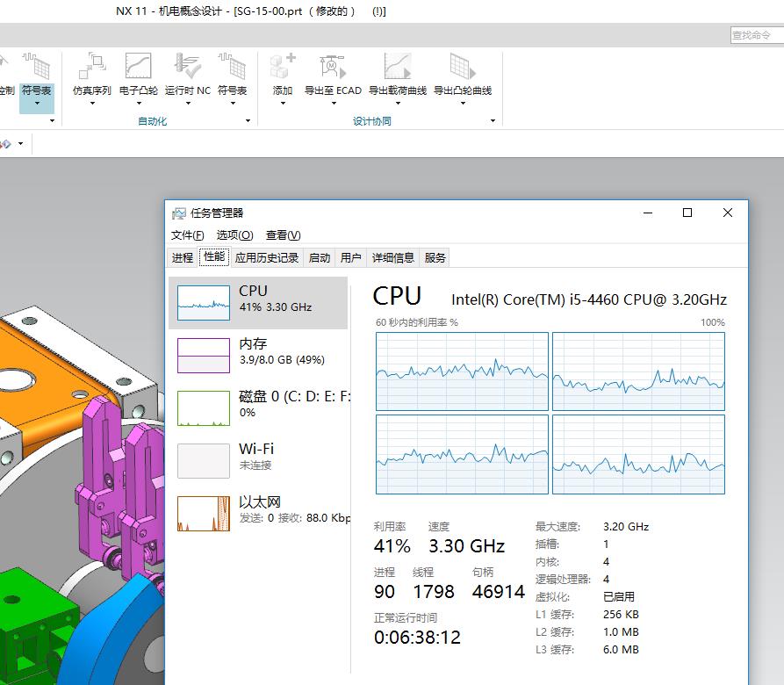Maximize the Task Manager window
Screen dimensions: 784x685
(x=687, y=213)
